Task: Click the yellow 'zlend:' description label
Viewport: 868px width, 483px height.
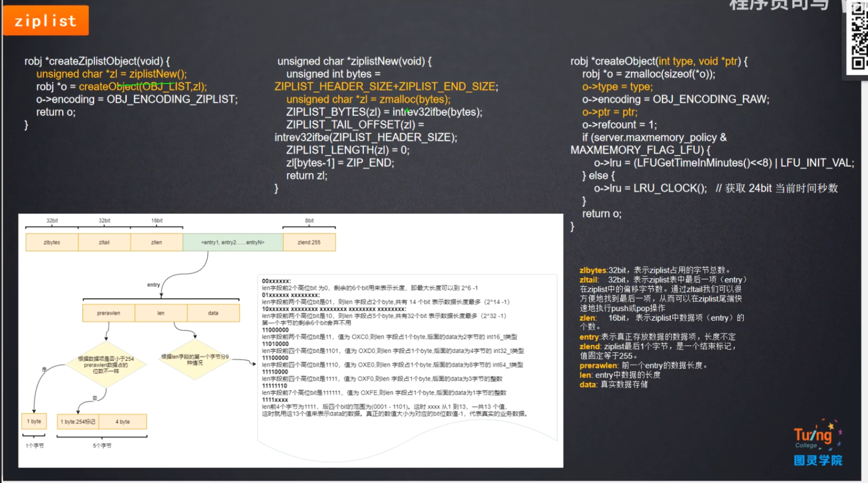Action: pos(590,346)
